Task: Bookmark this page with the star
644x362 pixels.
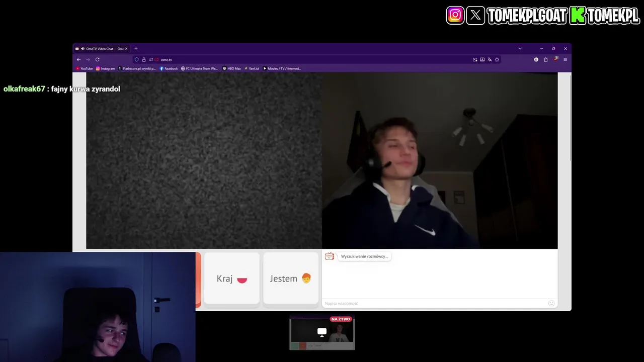Action: (497, 59)
